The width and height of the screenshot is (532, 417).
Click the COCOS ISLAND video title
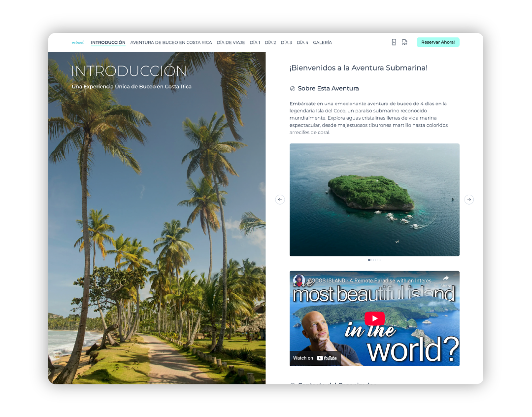371,280
